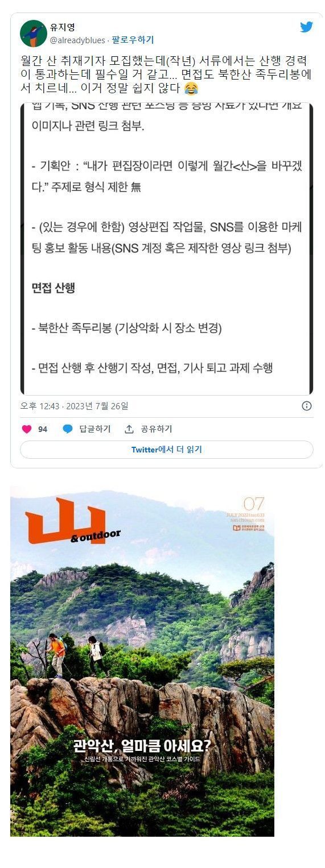
Task: Click the reply speech bubble icon
Action: tap(68, 429)
